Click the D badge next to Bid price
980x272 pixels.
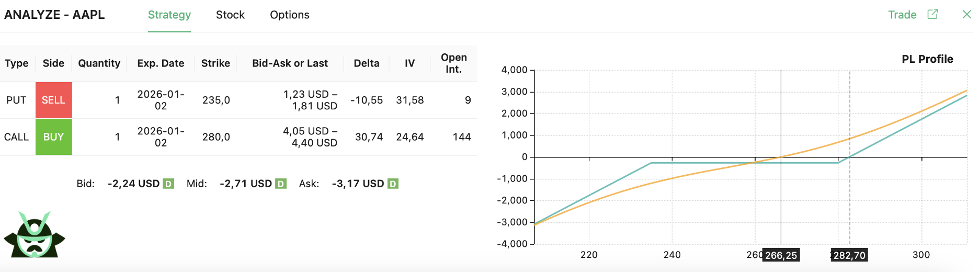click(x=168, y=184)
